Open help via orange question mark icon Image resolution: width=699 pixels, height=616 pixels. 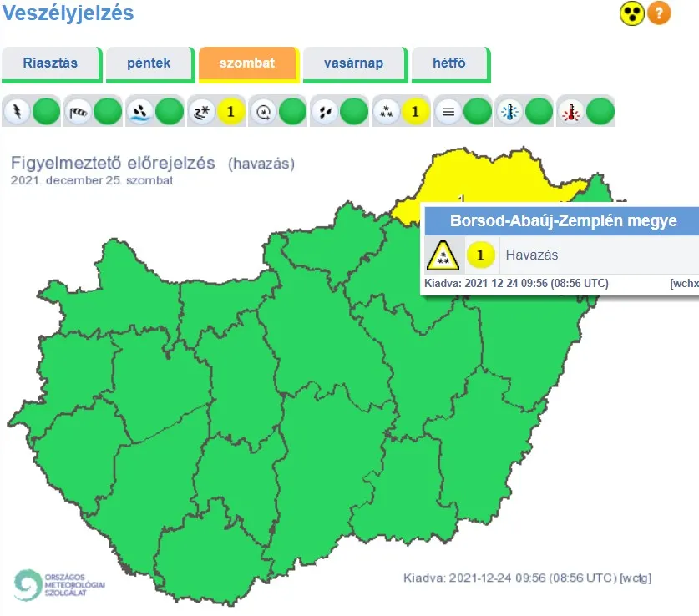(x=659, y=13)
